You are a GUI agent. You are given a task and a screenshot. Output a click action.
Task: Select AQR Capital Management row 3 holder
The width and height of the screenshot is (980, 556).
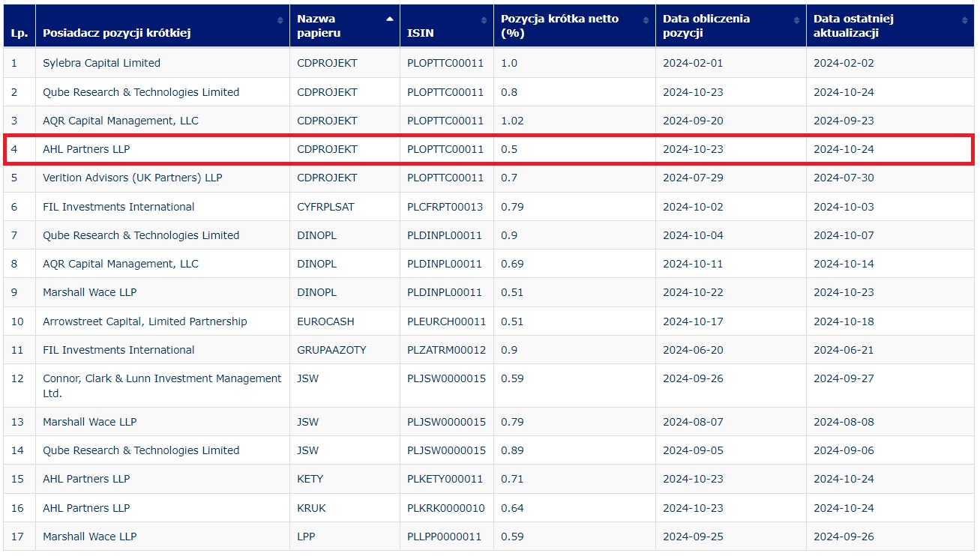pos(121,121)
